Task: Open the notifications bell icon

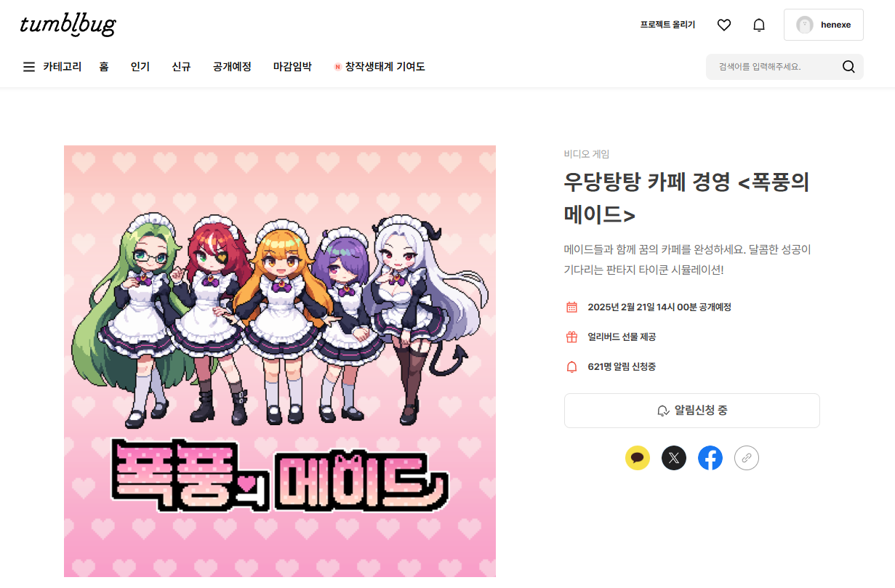Action: tap(758, 25)
